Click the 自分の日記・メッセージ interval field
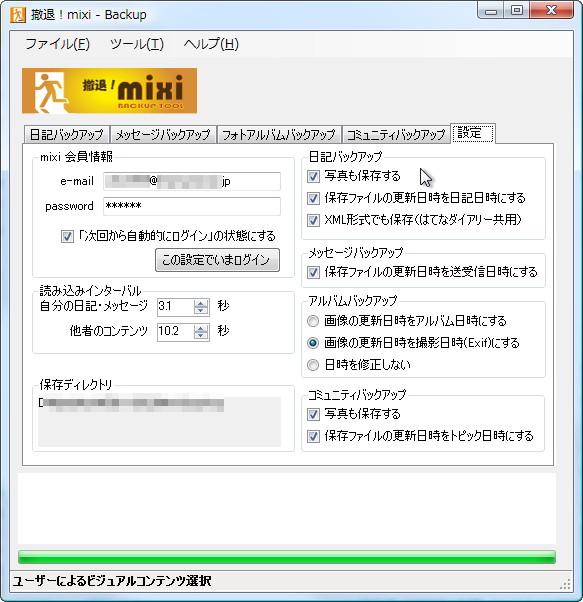 click(175, 307)
